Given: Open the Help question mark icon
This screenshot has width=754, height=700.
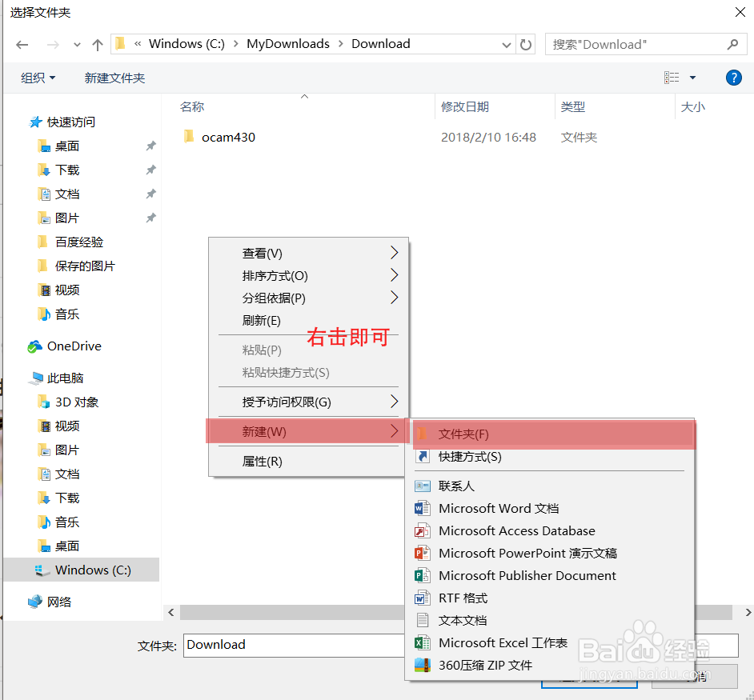Looking at the screenshot, I should [734, 77].
